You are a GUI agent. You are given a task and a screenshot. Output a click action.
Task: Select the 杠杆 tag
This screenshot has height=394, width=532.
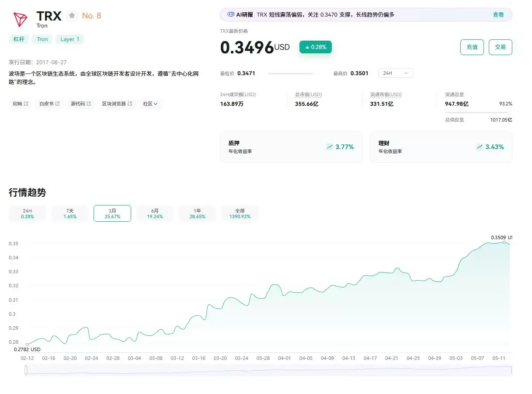coord(19,39)
